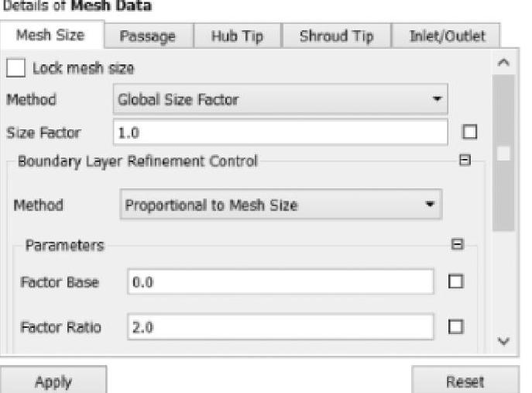This screenshot has height=393, width=532.
Task: Click the Size Factor input field
Action: click(x=280, y=133)
